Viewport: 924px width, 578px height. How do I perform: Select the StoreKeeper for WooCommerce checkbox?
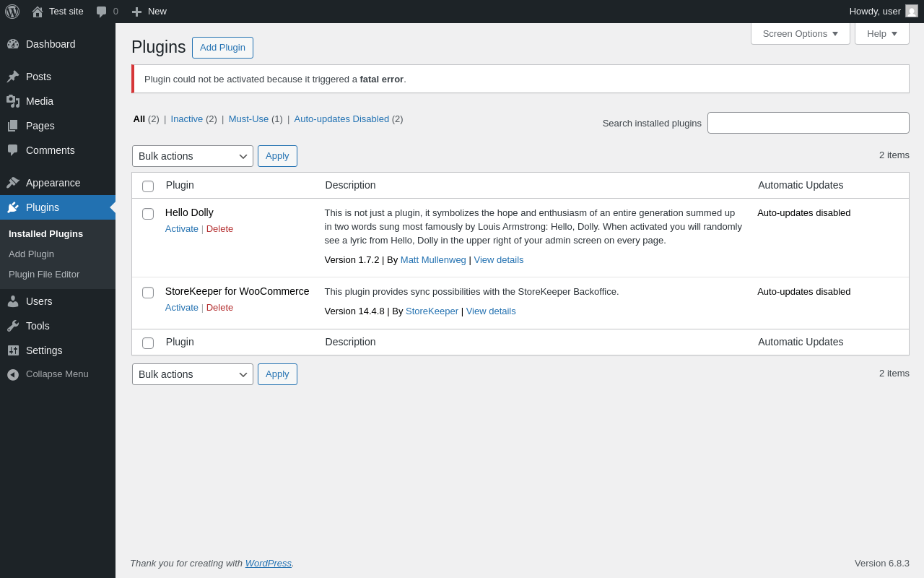click(x=148, y=293)
